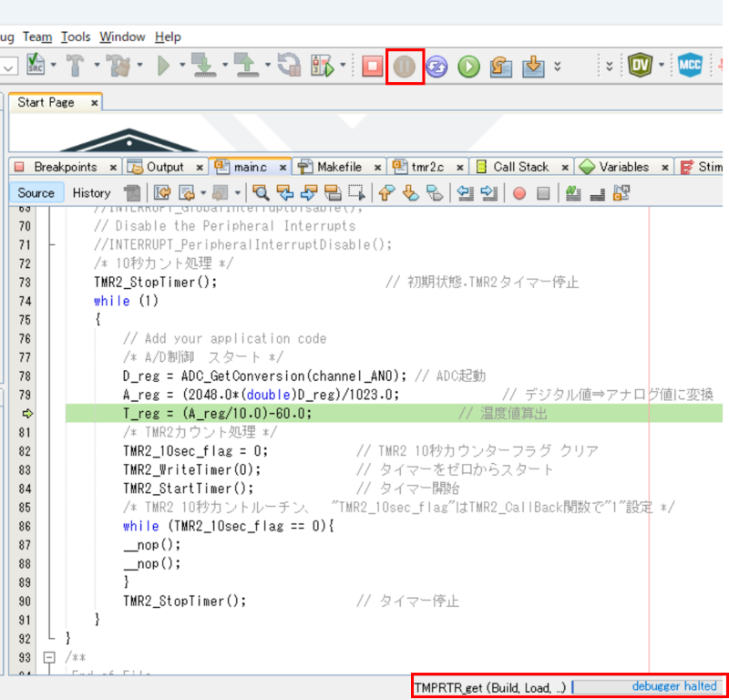The image size is (729, 700).
Task: Click the Pause debugger button
Action: coord(405,67)
